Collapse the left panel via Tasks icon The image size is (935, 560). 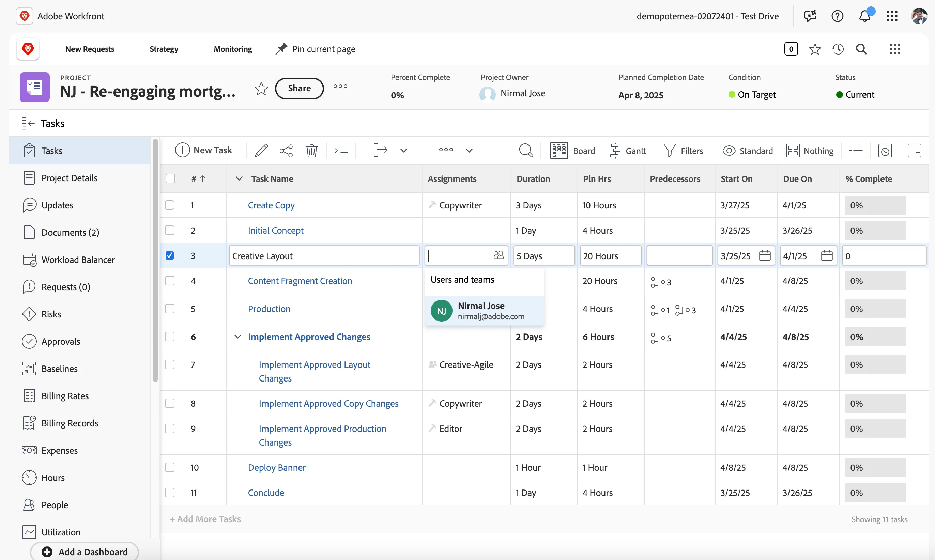(28, 123)
